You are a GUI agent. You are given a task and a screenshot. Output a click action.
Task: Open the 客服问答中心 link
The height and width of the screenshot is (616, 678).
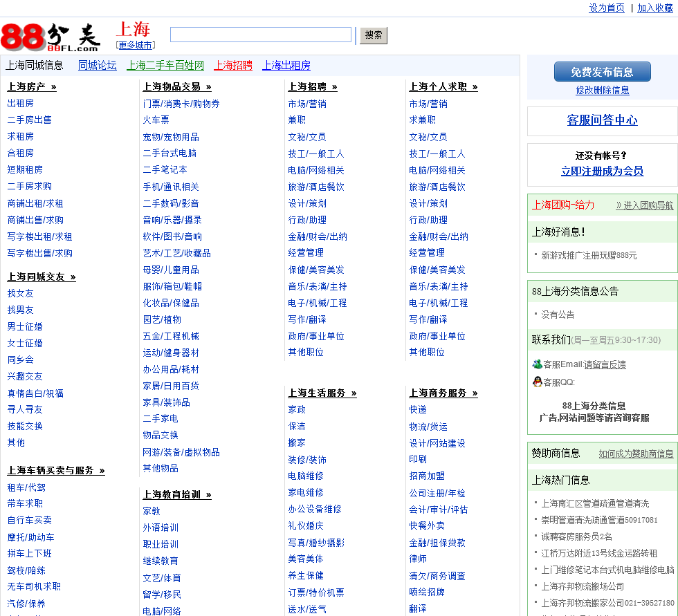click(x=602, y=120)
